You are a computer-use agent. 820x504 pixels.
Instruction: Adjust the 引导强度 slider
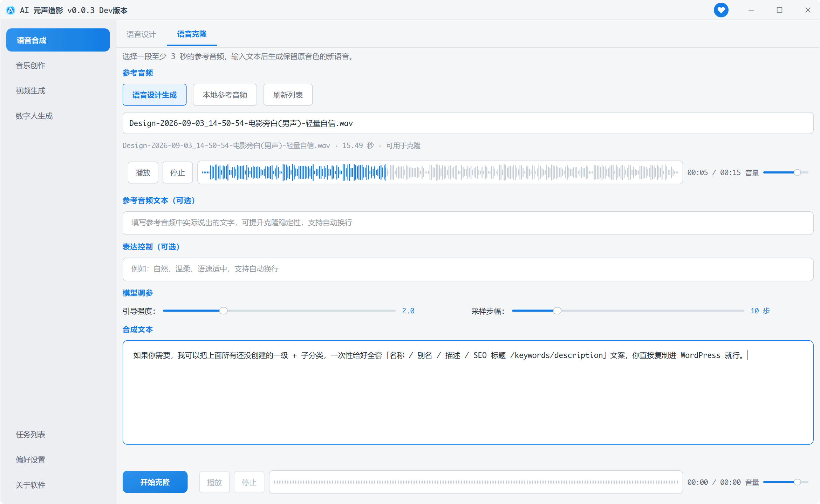pyautogui.click(x=279, y=311)
